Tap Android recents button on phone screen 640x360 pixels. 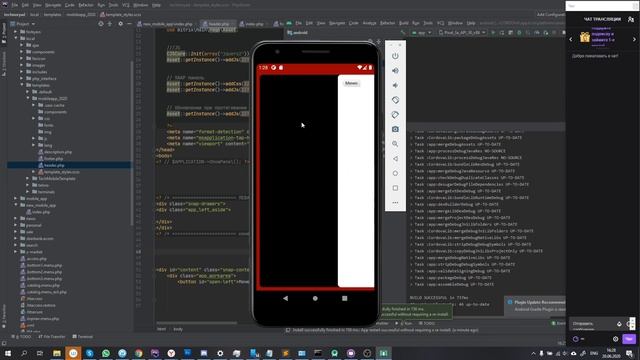(344, 298)
